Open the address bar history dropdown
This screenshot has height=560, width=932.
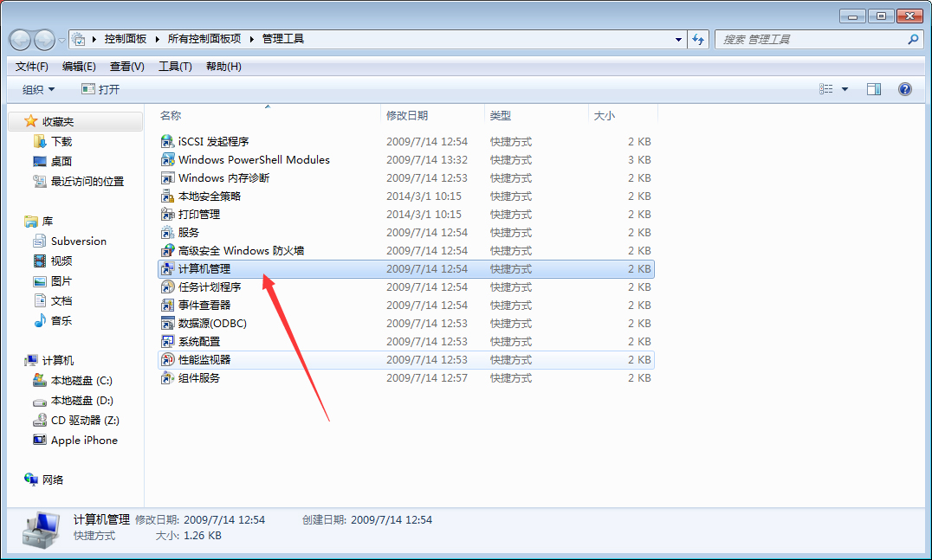677,39
